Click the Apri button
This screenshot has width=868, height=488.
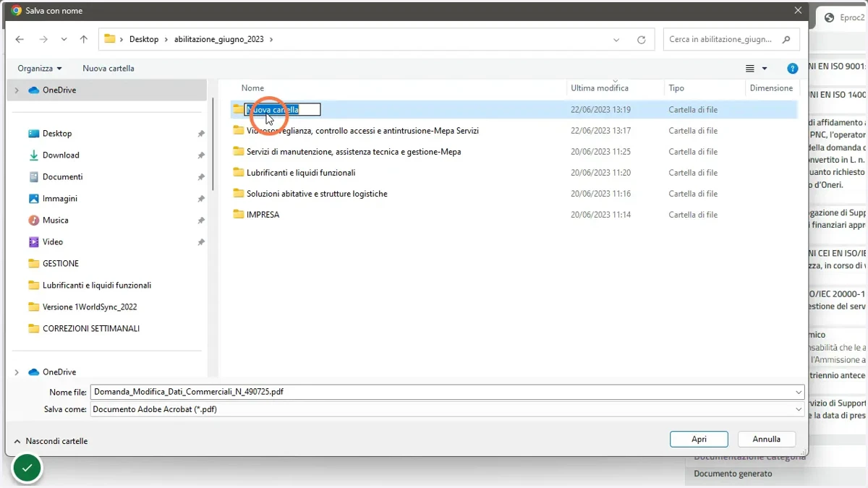coord(699,439)
